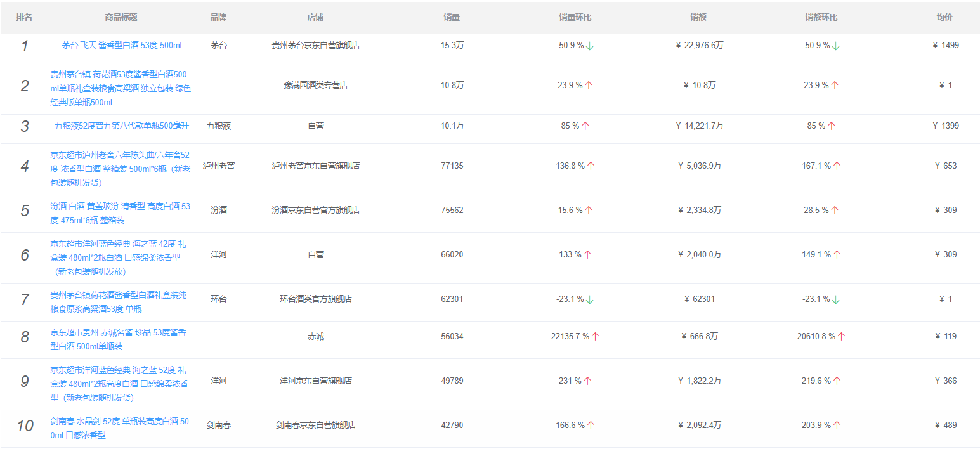The image size is (980, 449).
Task: Click the up arrow beside 28.5%
Action: point(835,211)
